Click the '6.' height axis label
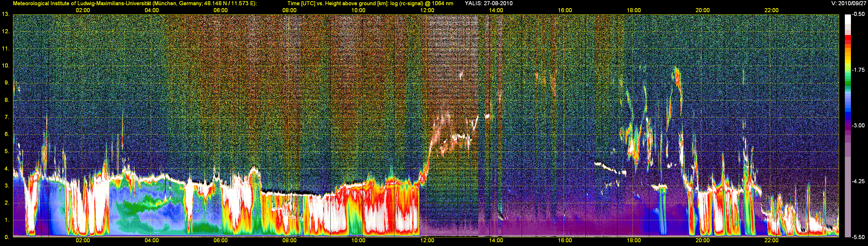The width and height of the screenshot is (868, 246). click(7, 134)
